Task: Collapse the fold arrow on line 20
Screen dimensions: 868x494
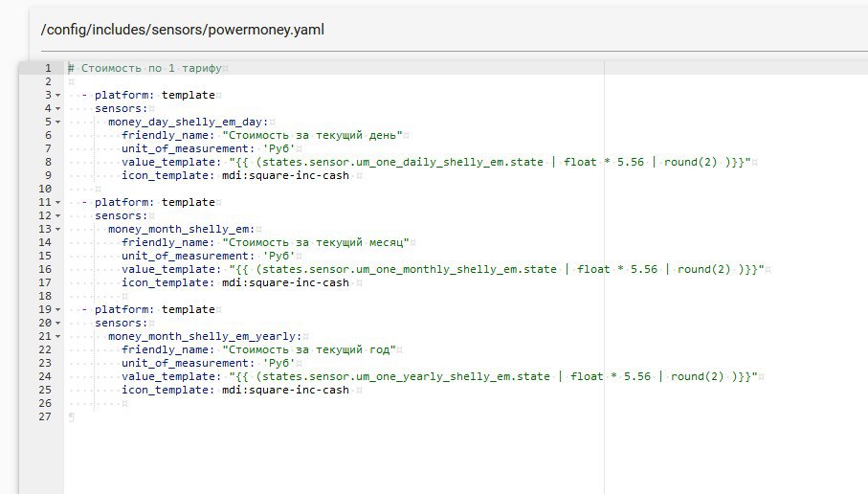Action: [x=57, y=323]
